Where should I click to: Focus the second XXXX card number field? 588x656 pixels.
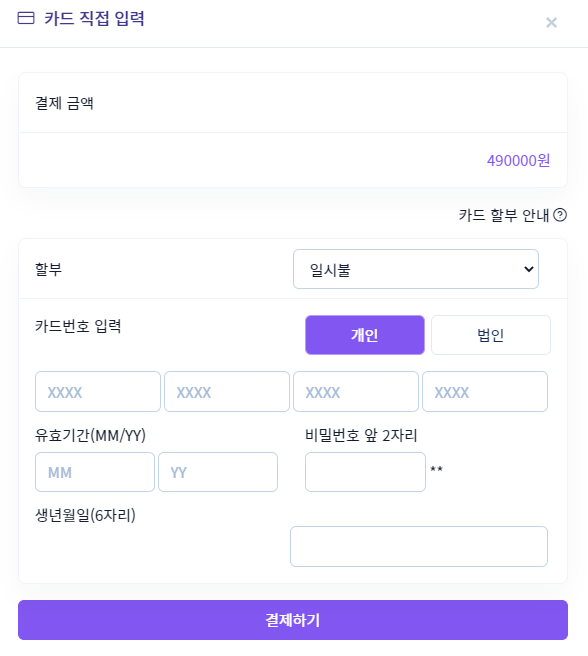point(227,392)
